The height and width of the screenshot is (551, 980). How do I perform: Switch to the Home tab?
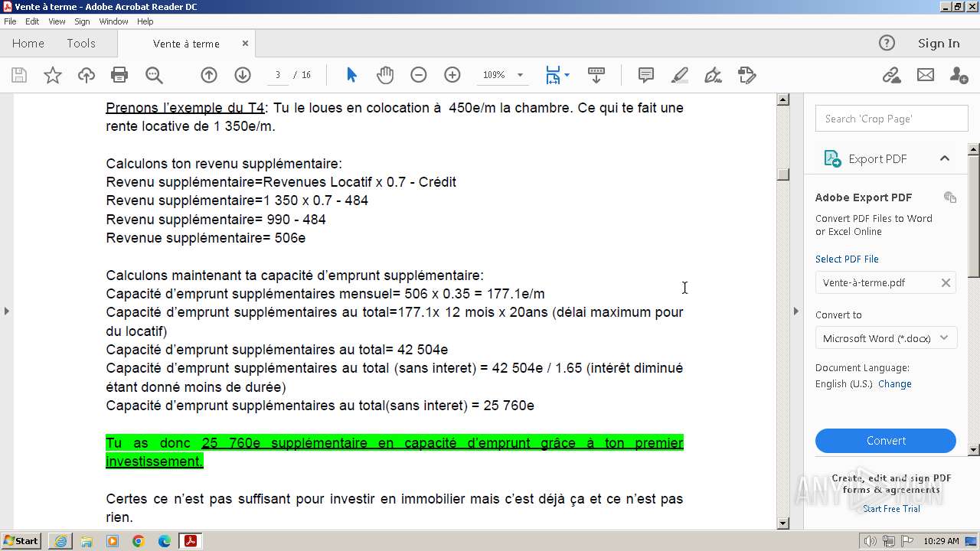pos(28,44)
